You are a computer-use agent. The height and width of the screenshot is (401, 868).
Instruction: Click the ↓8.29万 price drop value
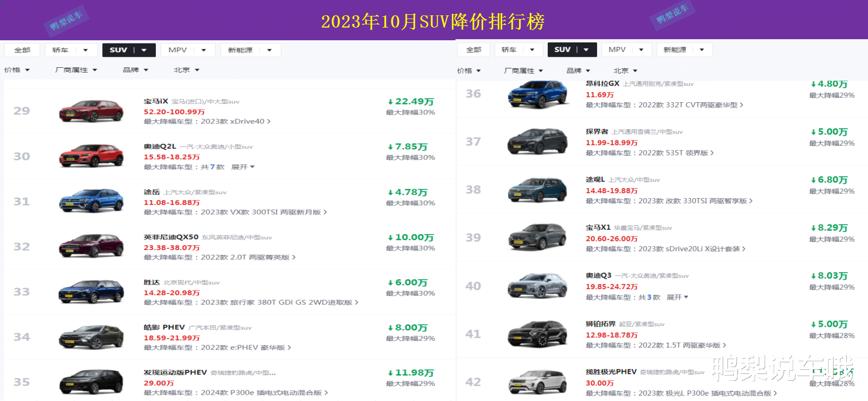(x=829, y=228)
